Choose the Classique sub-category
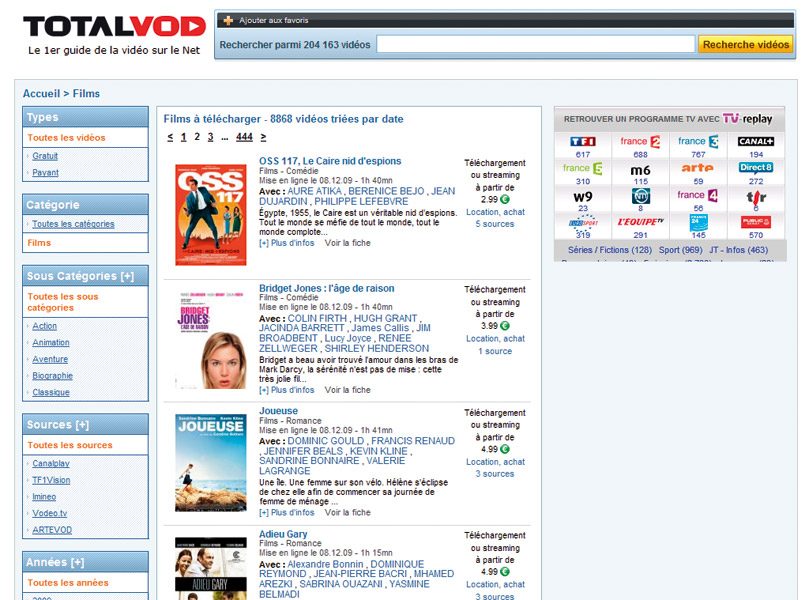 point(51,392)
